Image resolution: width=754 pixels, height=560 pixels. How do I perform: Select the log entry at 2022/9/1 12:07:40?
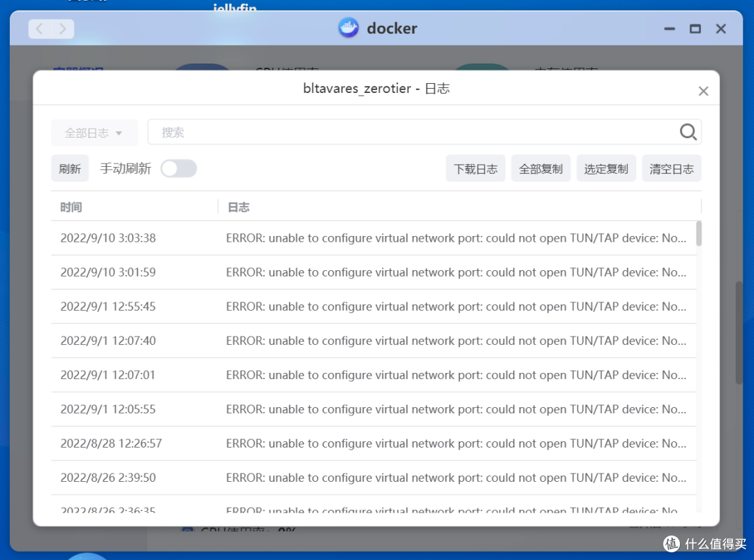click(x=374, y=341)
